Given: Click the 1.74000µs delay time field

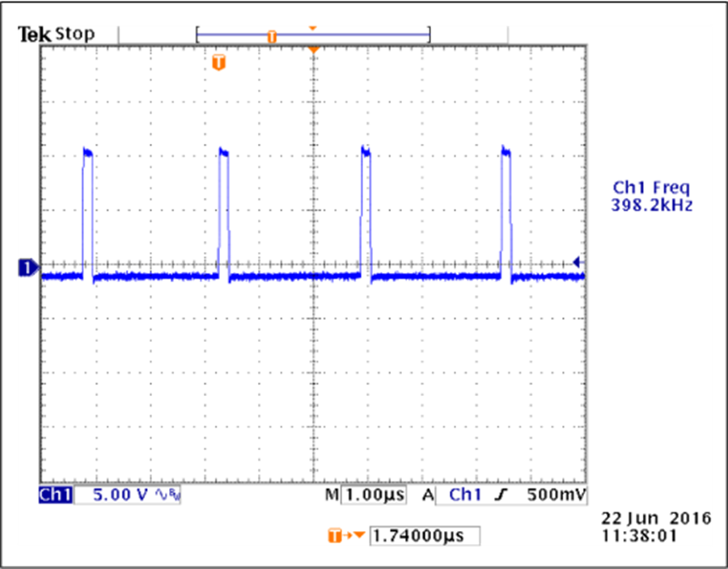Looking at the screenshot, I should (x=424, y=536).
